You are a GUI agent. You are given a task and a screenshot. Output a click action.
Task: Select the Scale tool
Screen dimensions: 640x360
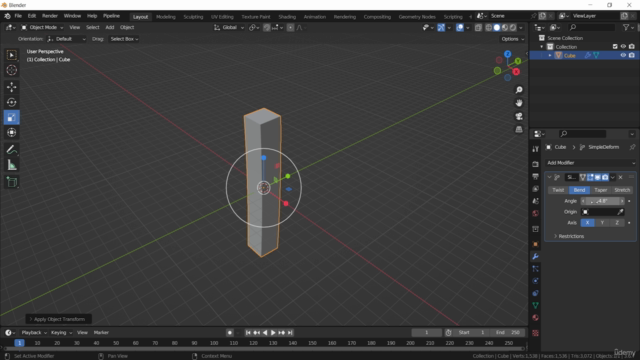11,118
